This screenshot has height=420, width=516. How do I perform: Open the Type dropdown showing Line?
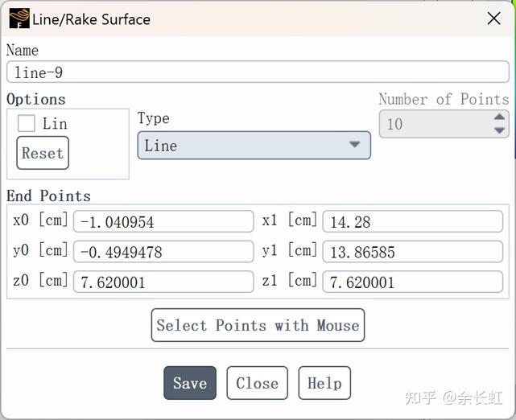(254, 146)
